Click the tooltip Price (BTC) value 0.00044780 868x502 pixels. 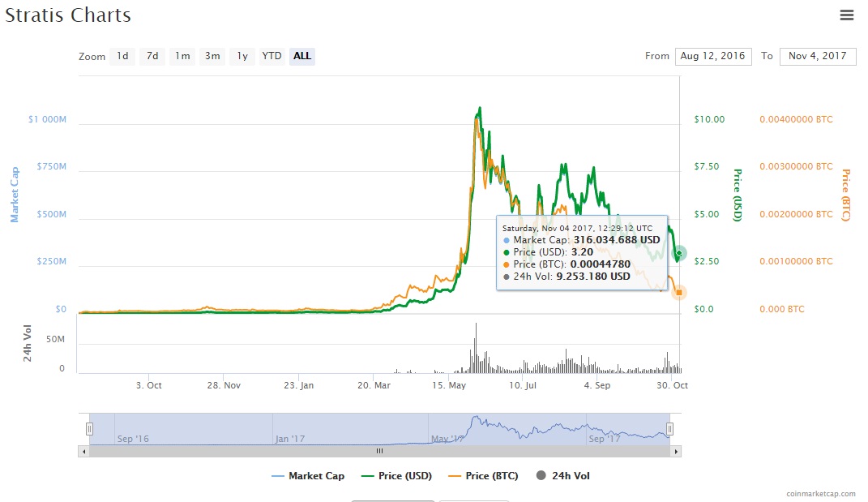coord(600,264)
